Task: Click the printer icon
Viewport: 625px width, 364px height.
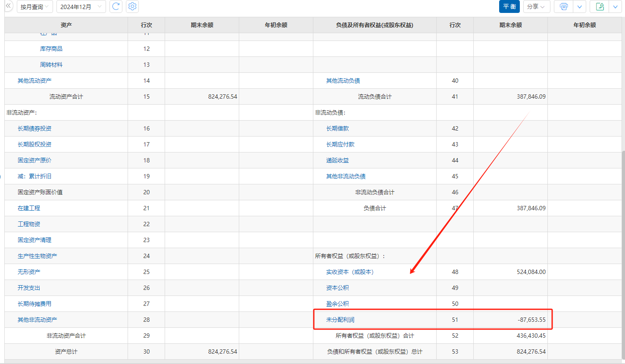Action: pyautogui.click(x=563, y=6)
